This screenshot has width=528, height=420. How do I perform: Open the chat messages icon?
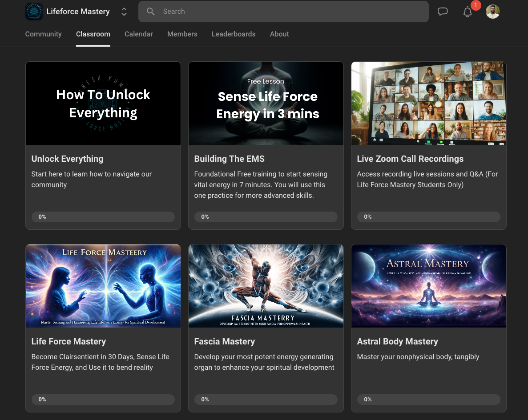point(443,12)
